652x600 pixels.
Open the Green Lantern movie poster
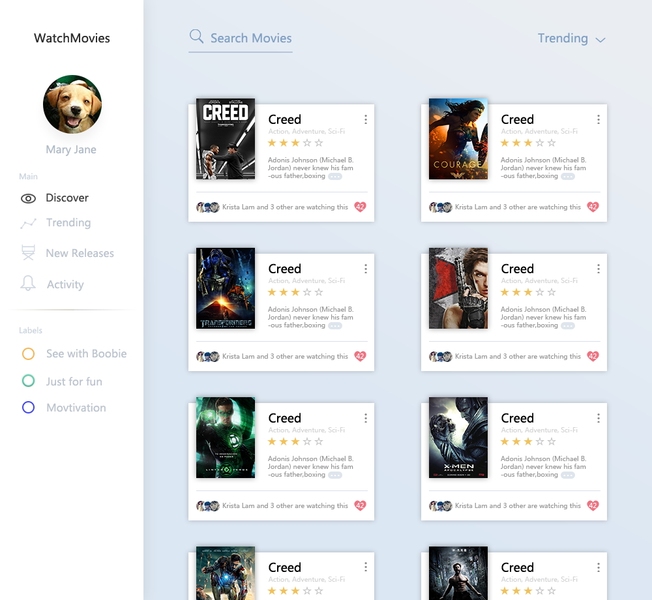tap(225, 437)
